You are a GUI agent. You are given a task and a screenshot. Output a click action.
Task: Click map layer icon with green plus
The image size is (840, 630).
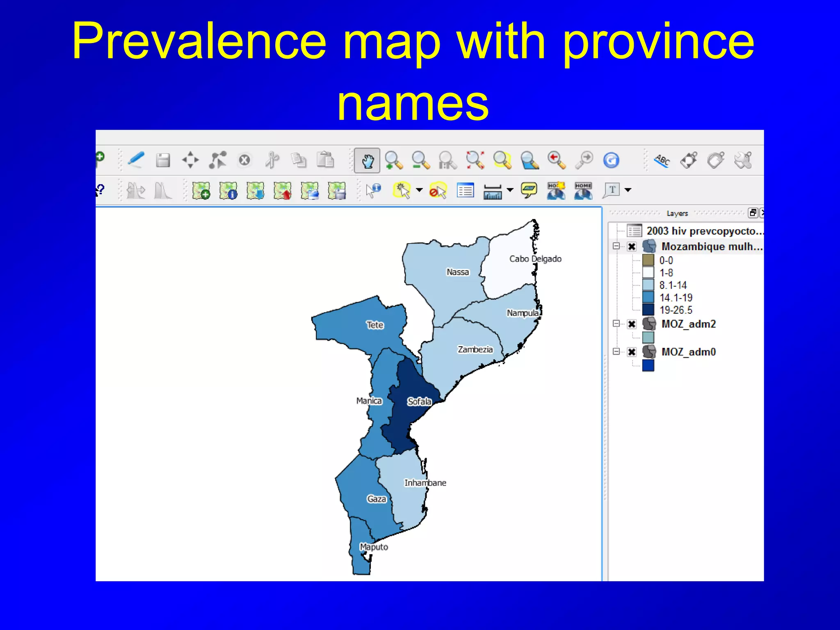coord(201,190)
